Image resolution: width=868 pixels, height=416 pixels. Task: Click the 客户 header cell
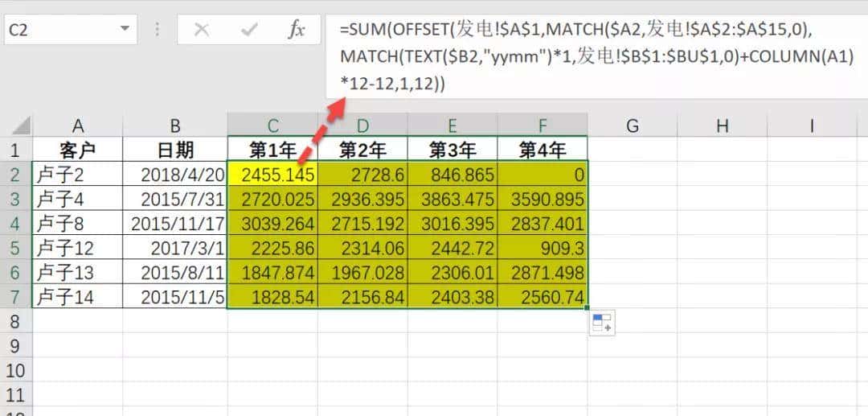coord(77,150)
